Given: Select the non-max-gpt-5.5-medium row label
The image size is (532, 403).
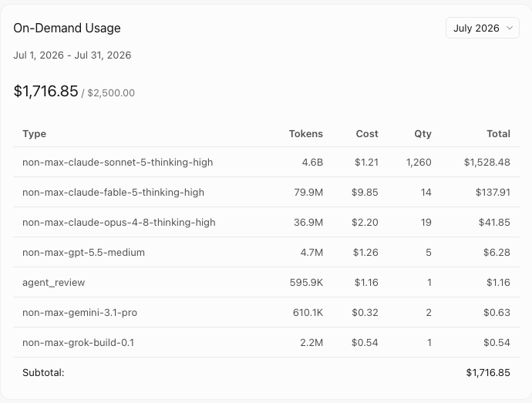Looking at the screenshot, I should coord(83,253).
